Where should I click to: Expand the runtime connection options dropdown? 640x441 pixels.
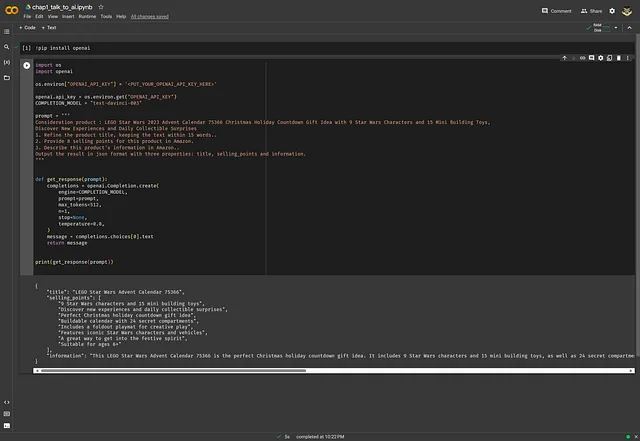click(x=616, y=28)
